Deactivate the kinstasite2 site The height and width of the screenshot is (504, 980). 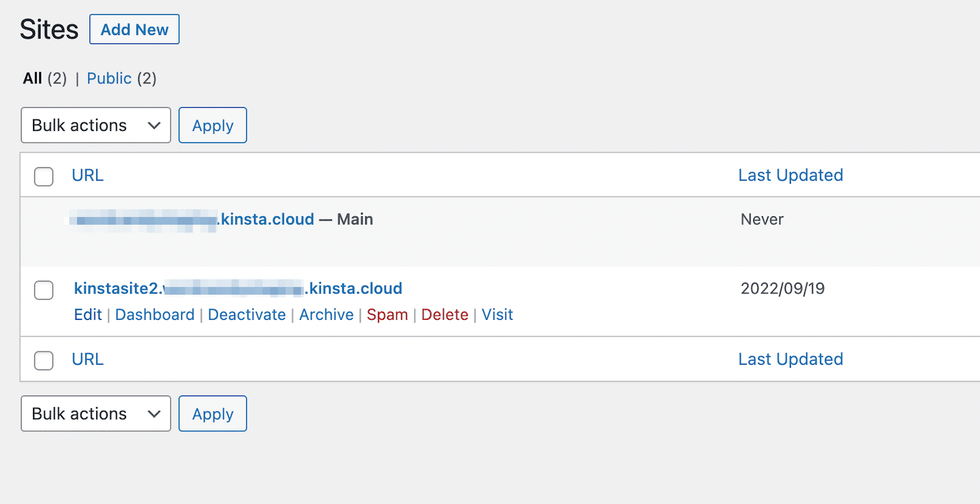click(x=246, y=315)
